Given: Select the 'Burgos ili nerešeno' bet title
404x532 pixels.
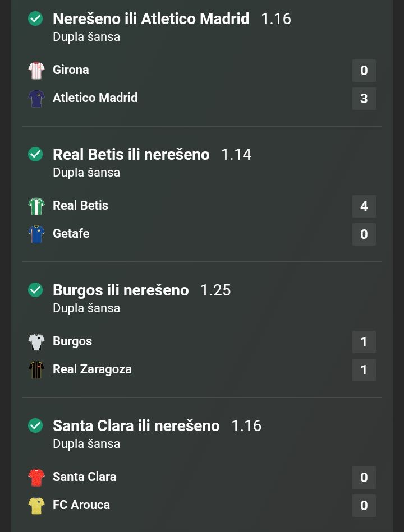Looking at the screenshot, I should [121, 290].
